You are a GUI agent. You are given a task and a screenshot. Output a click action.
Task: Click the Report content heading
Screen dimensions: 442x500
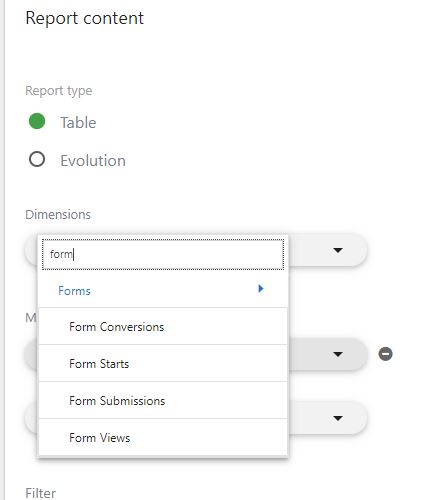pos(85,18)
